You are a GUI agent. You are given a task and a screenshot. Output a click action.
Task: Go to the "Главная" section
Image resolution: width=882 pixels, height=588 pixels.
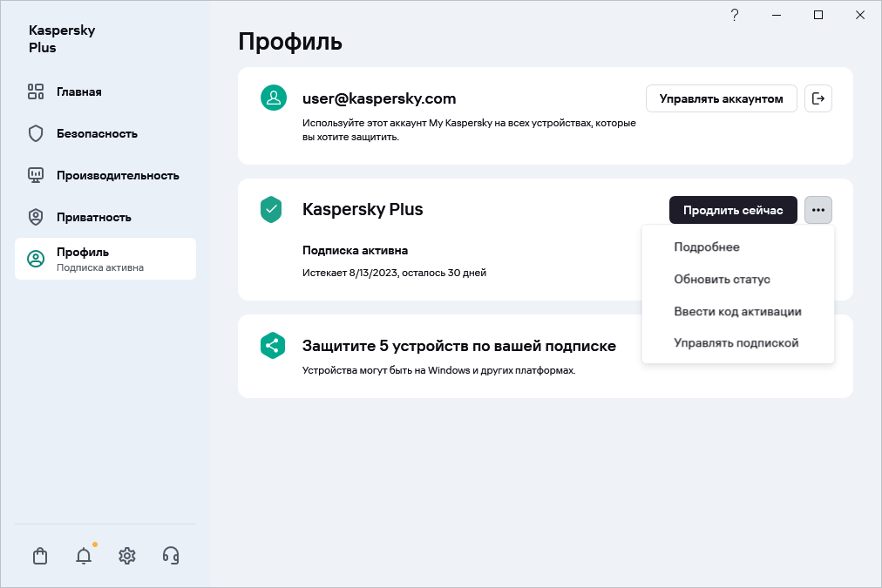click(79, 91)
